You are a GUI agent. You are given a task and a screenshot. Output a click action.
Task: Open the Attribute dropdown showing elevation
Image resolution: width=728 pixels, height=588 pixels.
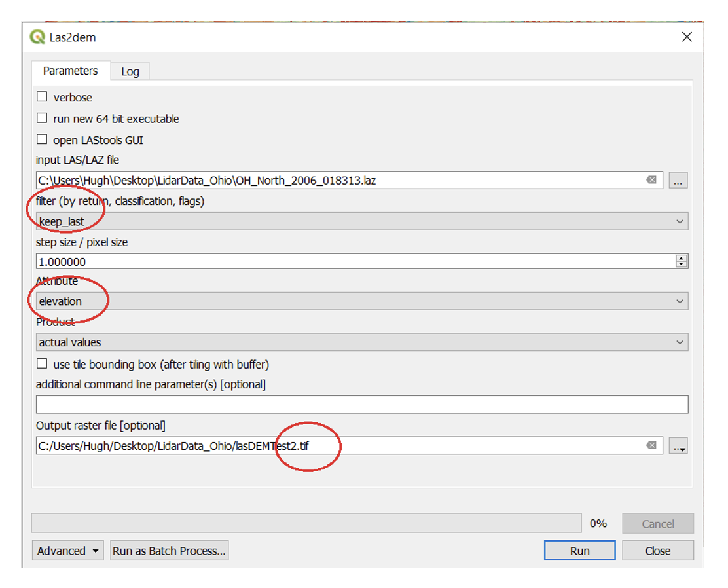362,301
